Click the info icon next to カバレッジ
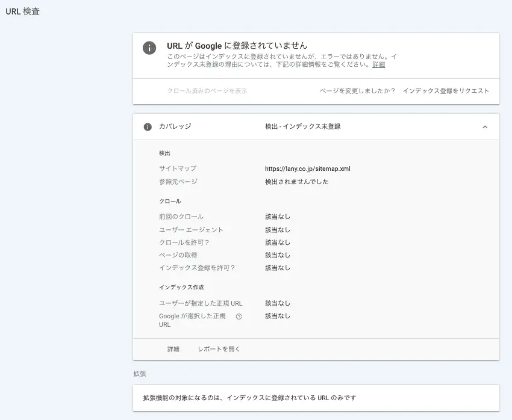Image resolution: width=512 pixels, height=420 pixels. [148, 127]
